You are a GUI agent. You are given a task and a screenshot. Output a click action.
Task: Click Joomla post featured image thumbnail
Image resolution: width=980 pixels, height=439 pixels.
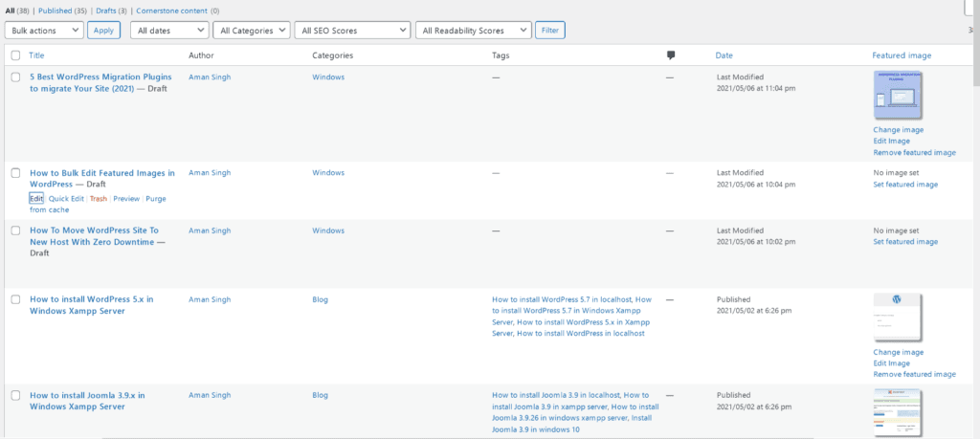(x=898, y=413)
